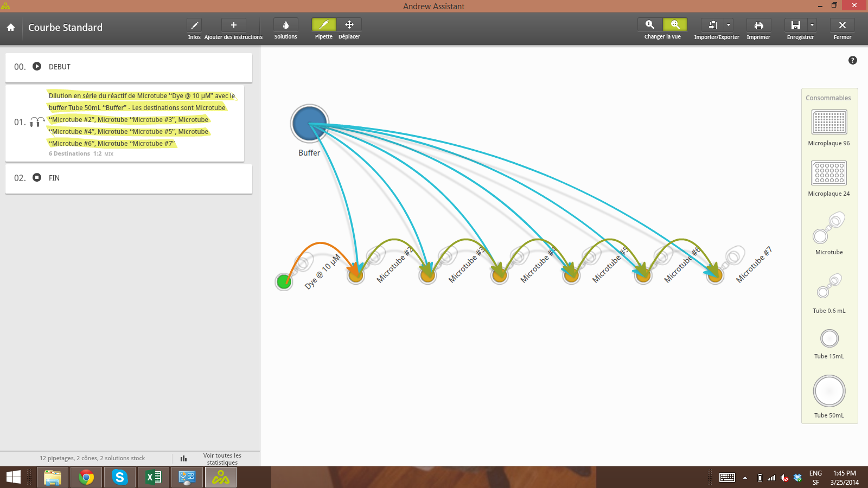The height and width of the screenshot is (488, 868).
Task: Open the on-screen keyboard tray icon
Action: pyautogui.click(x=727, y=478)
